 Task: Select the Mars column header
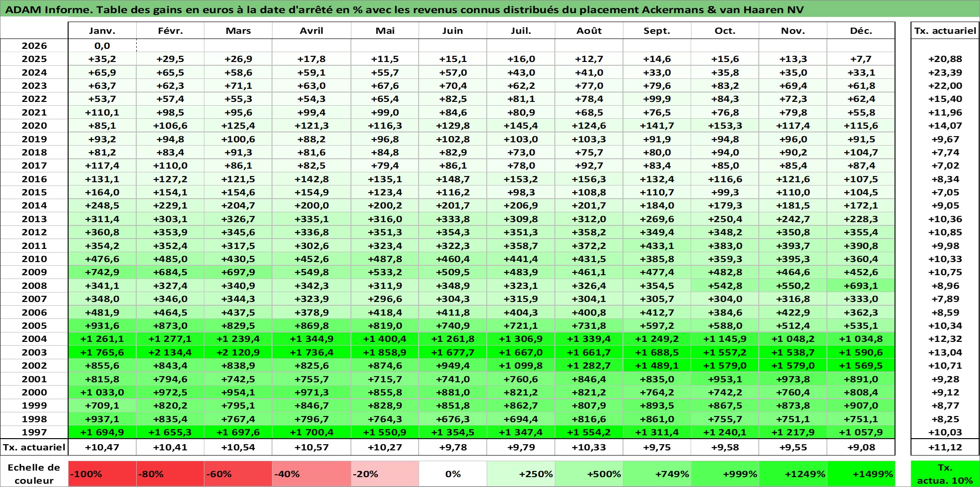click(238, 31)
